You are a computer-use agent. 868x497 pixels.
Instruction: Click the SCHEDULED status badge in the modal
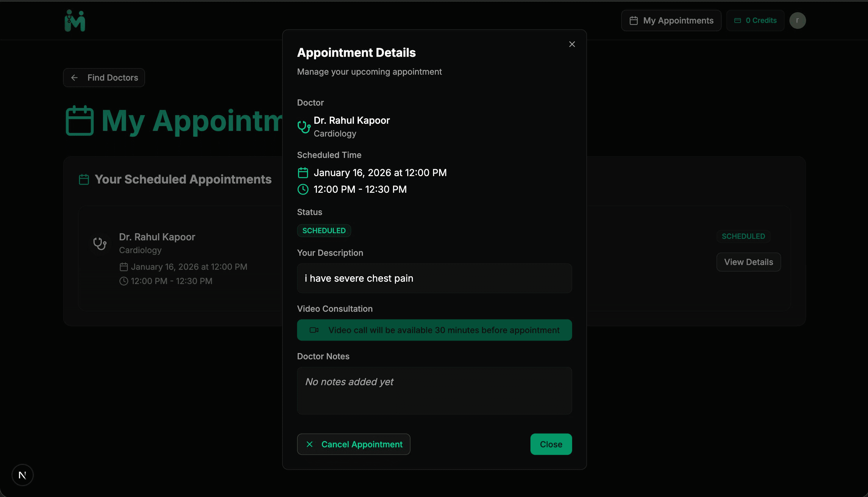click(x=324, y=231)
